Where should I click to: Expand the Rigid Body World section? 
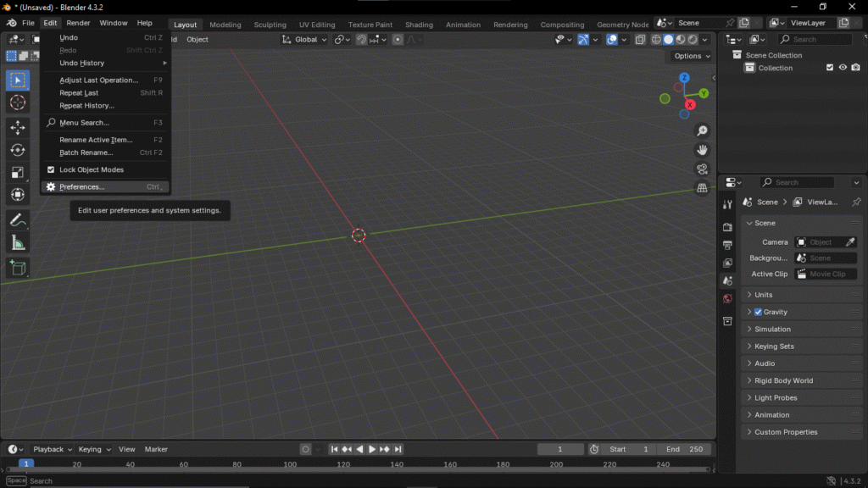(783, 380)
